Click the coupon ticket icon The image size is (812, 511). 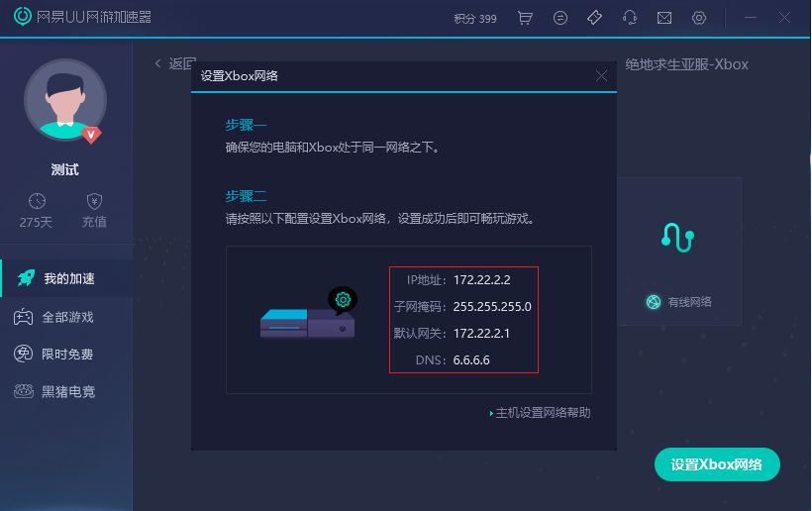point(594,18)
